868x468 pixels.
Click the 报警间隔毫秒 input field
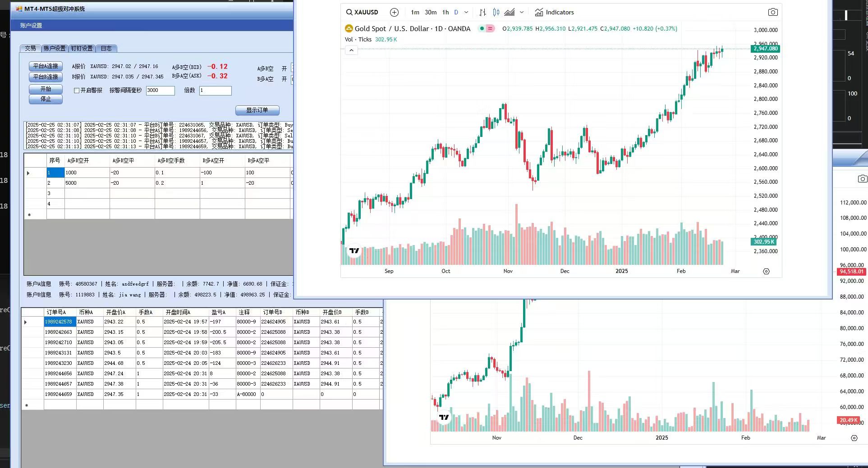click(160, 91)
